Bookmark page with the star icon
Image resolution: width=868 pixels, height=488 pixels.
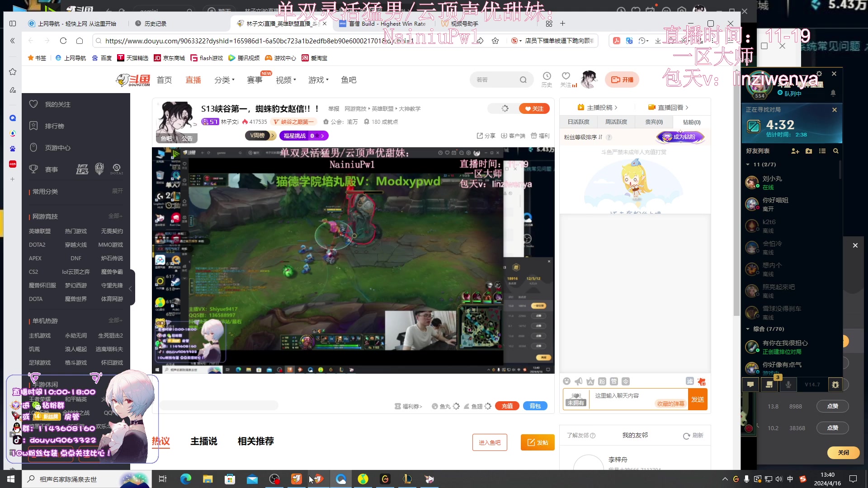tap(495, 41)
